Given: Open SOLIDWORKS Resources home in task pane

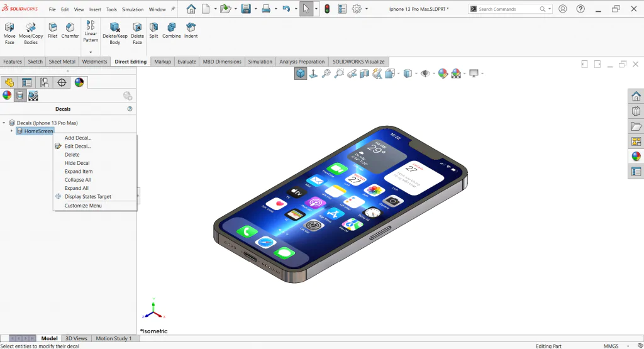Looking at the screenshot, I should coord(636,96).
